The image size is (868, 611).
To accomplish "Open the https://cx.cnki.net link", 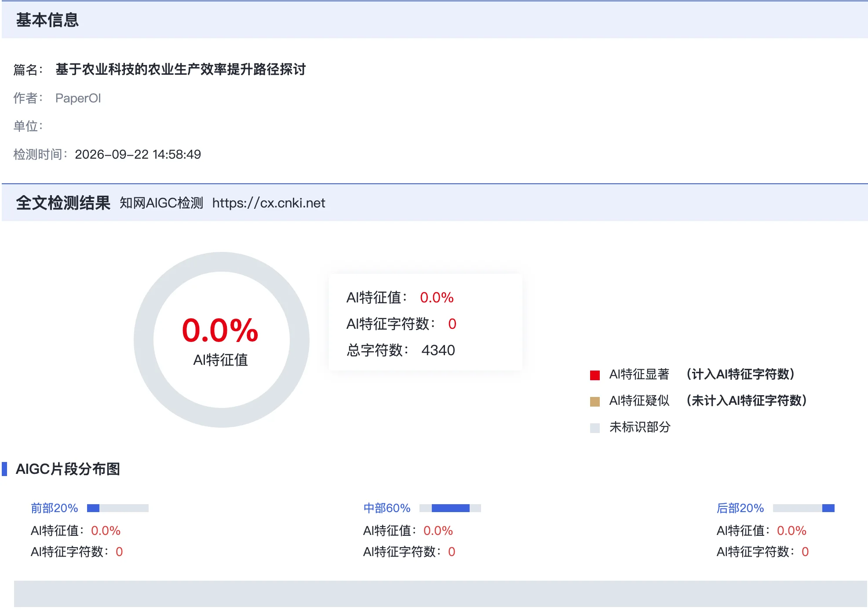I will pos(269,203).
